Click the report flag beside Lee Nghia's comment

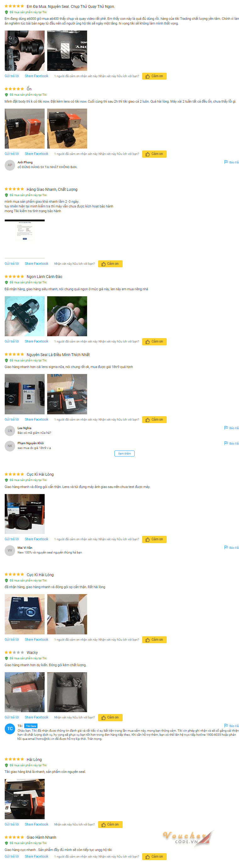(231, 428)
